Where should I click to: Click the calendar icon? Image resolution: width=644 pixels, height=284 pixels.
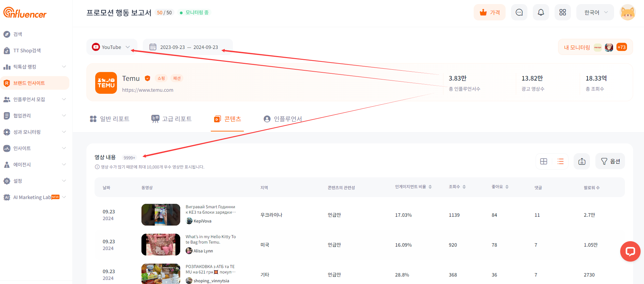coord(153,47)
